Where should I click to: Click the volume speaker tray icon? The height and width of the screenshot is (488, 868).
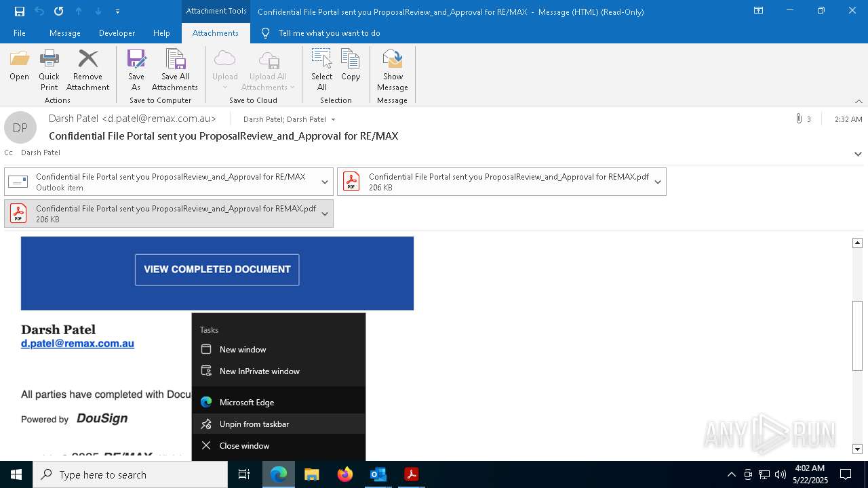(x=781, y=474)
